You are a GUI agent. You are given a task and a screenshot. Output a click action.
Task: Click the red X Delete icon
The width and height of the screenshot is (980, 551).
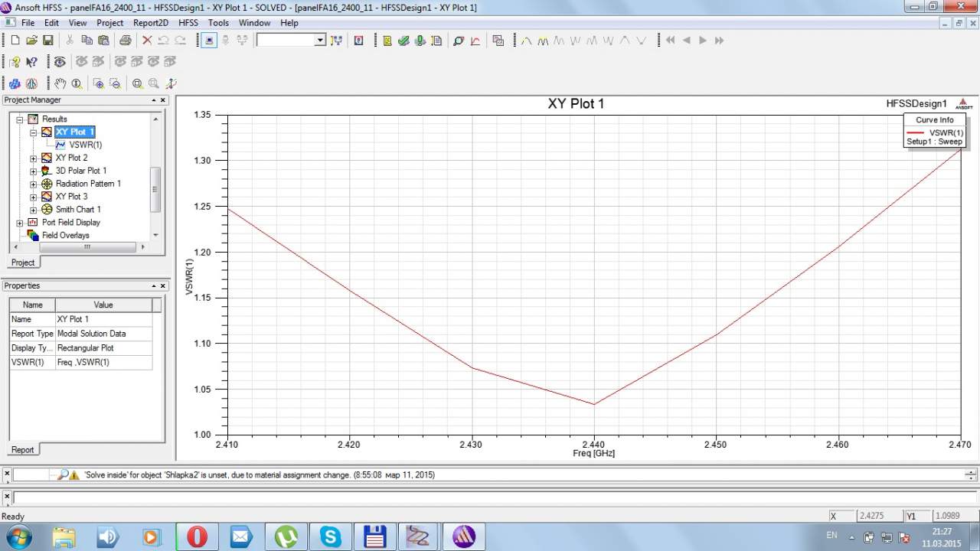coord(147,41)
